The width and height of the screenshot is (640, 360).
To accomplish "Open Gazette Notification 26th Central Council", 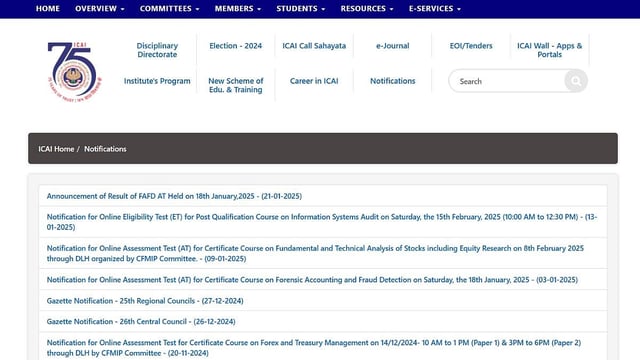I will click(141, 322).
